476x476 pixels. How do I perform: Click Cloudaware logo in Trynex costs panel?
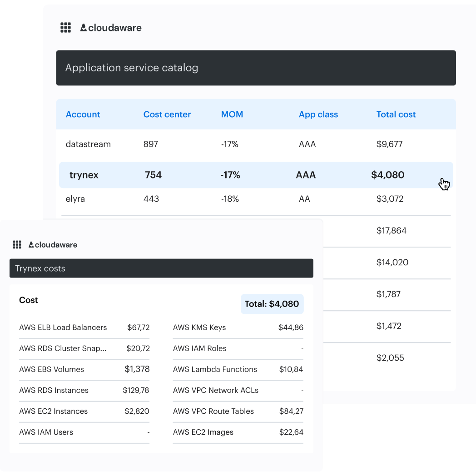coord(53,245)
